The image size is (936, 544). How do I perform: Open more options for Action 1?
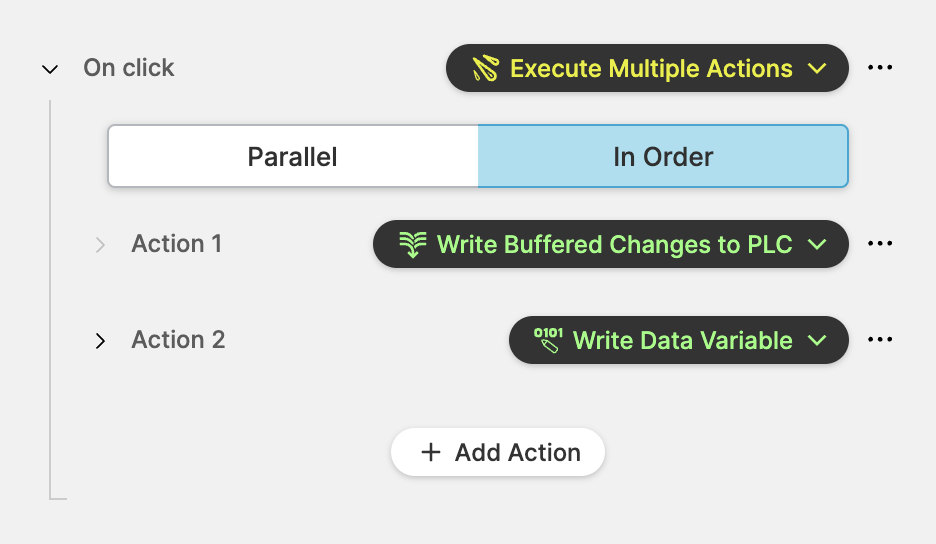click(880, 244)
